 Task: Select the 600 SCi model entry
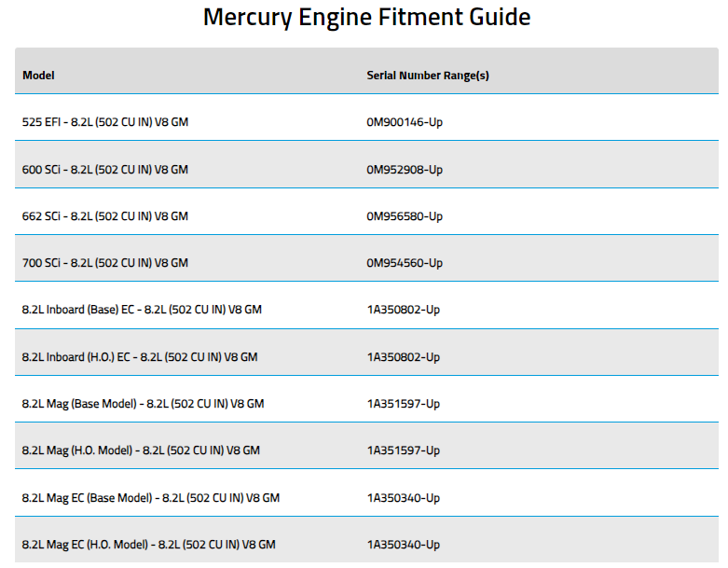(x=105, y=170)
